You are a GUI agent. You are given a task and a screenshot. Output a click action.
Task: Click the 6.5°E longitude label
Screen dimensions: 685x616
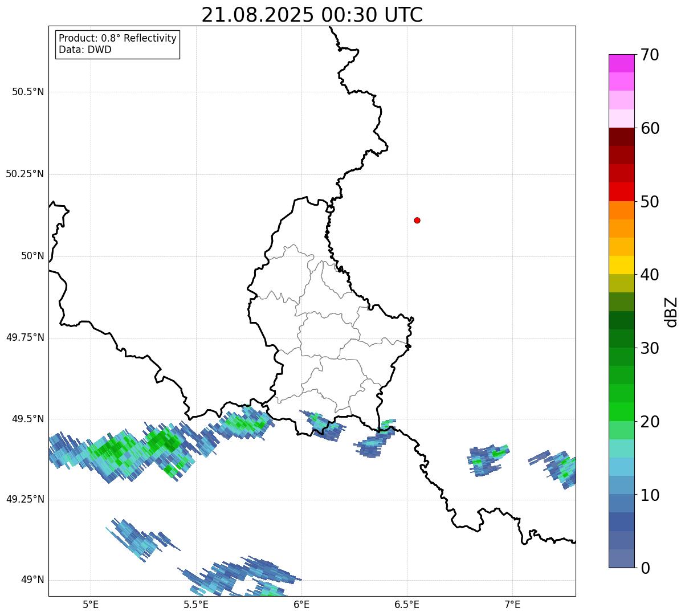(x=407, y=604)
